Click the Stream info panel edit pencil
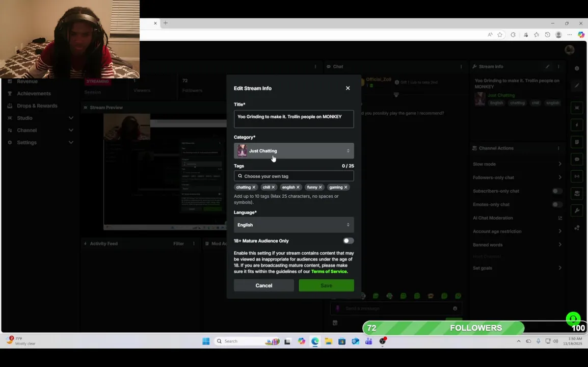 tap(548, 66)
